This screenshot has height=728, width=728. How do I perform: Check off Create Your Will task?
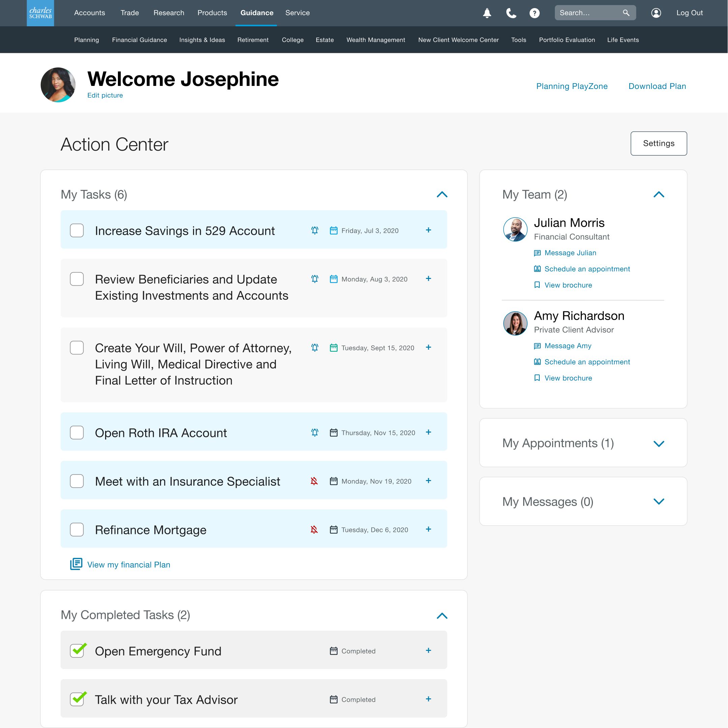77,347
